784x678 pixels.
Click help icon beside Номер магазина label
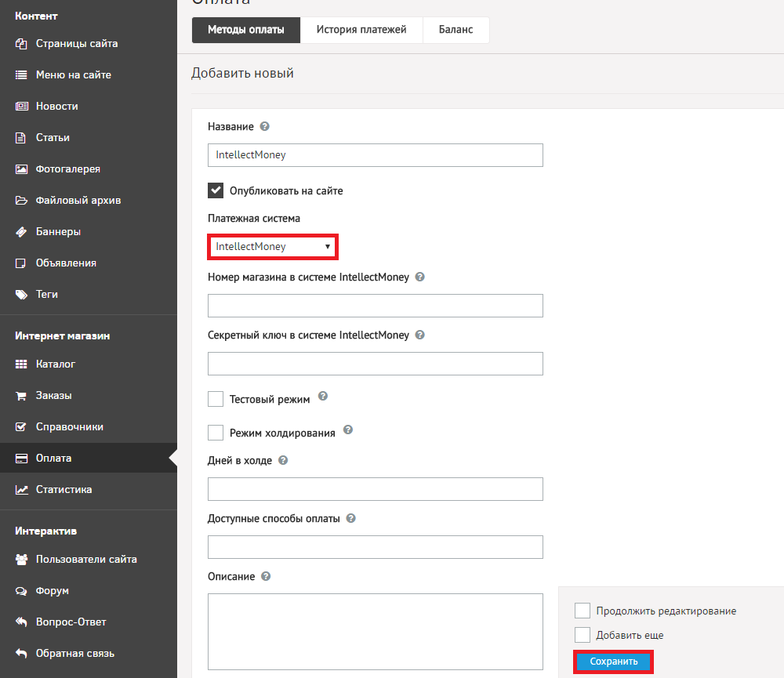point(420,277)
